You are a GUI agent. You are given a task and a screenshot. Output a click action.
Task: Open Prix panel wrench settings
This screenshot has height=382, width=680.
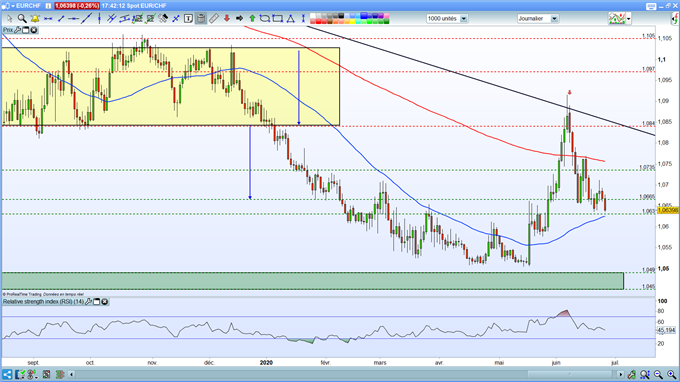coord(17,30)
